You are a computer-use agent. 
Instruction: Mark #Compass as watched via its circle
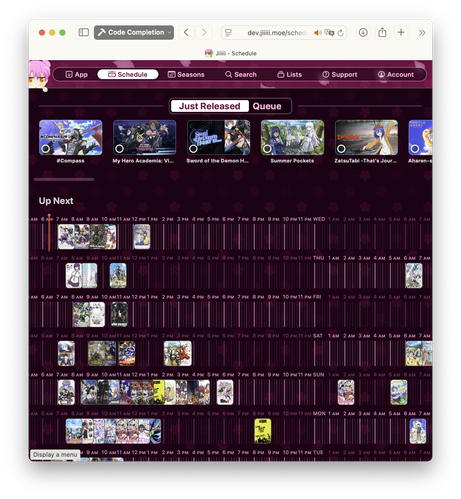45,149
